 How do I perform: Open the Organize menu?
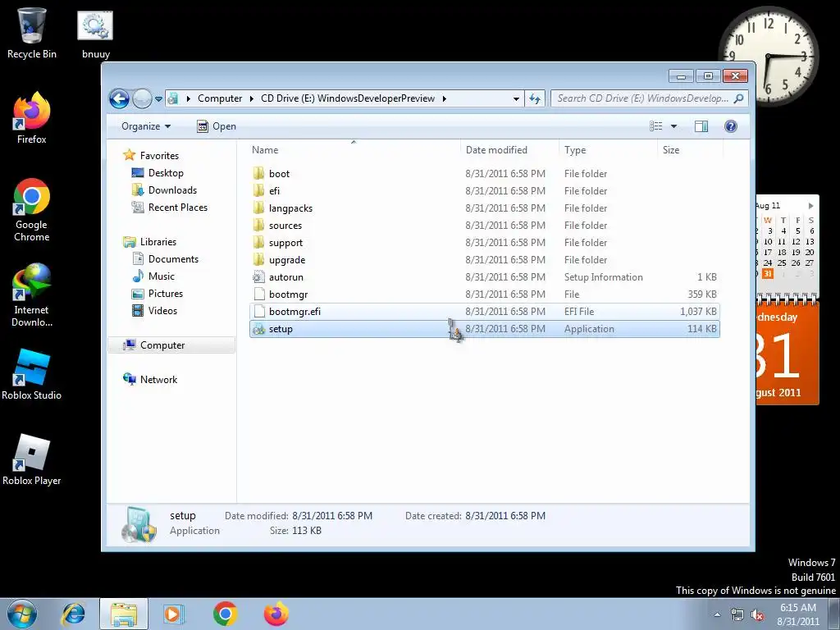[x=146, y=126]
